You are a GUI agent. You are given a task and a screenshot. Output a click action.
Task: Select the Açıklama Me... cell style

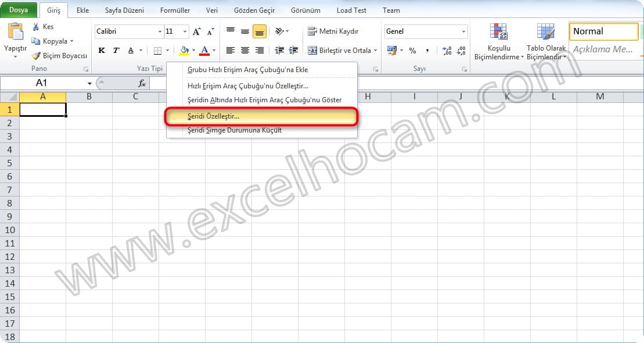[x=604, y=49]
